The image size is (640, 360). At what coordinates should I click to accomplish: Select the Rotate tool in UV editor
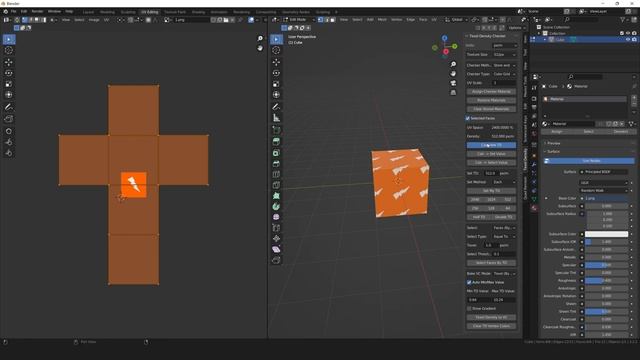(x=9, y=73)
